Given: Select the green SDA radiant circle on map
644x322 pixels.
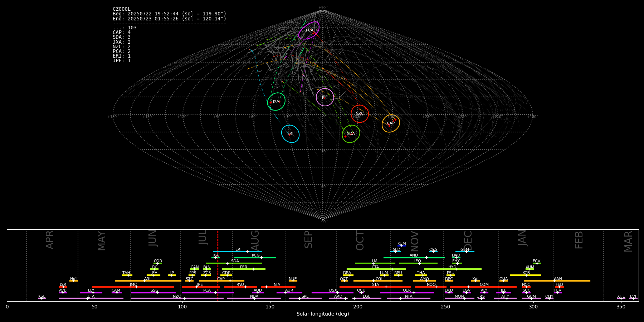Looking at the screenshot, I should [x=351, y=134].
